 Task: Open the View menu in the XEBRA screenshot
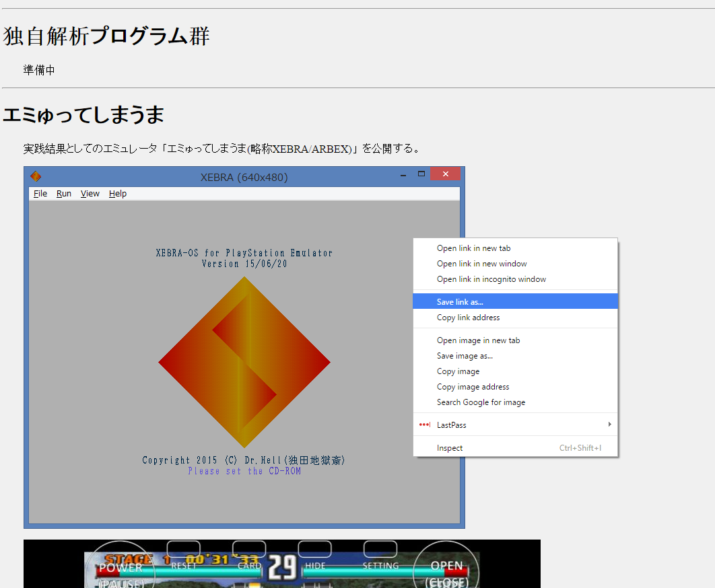point(90,193)
